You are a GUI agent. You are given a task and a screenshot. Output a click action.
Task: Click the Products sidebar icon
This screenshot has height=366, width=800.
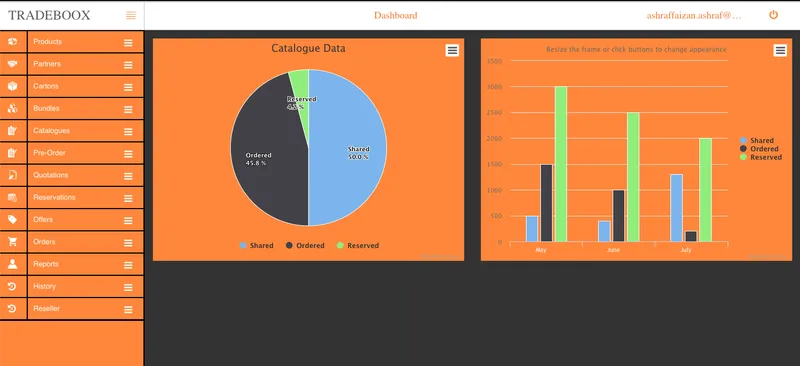pos(13,42)
